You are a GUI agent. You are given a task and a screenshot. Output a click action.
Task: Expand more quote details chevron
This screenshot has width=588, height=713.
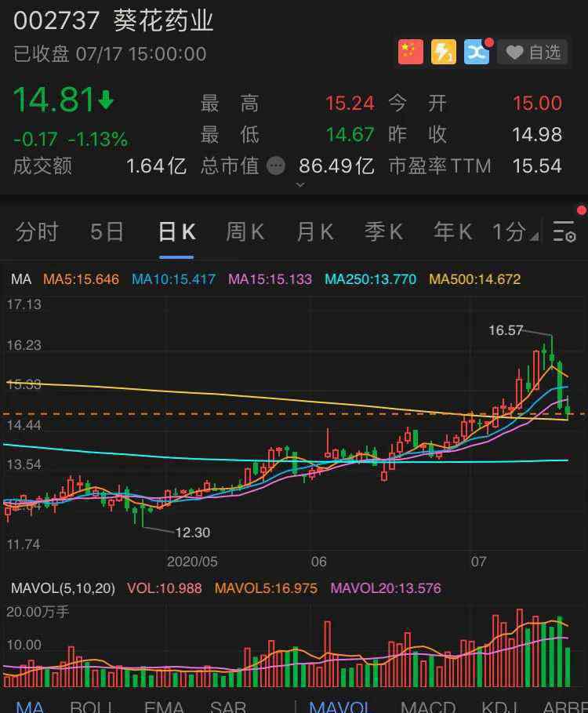(300, 184)
